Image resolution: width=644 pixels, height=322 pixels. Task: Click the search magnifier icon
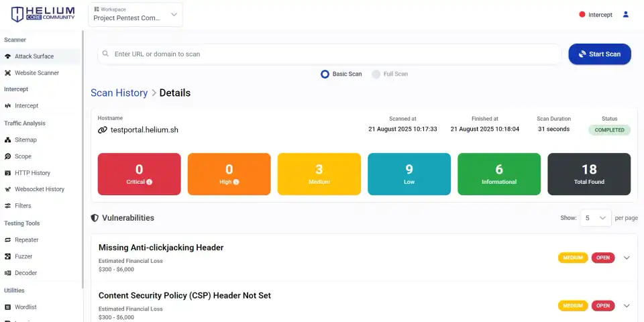pos(105,54)
